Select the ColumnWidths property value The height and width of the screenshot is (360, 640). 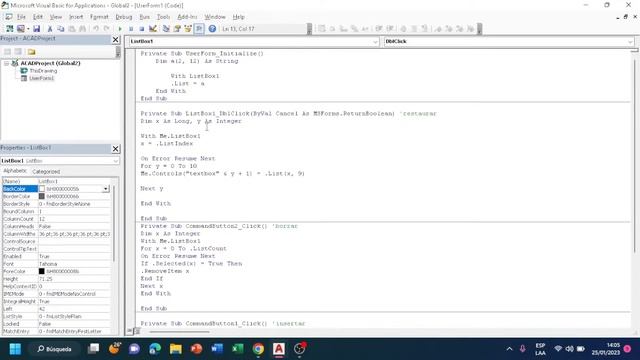(74, 234)
